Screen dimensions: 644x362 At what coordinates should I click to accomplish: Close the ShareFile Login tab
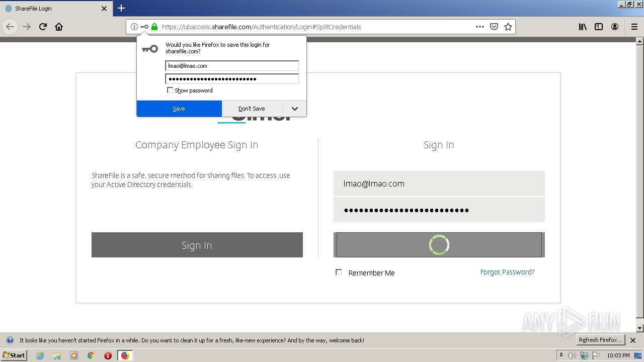pos(104,9)
